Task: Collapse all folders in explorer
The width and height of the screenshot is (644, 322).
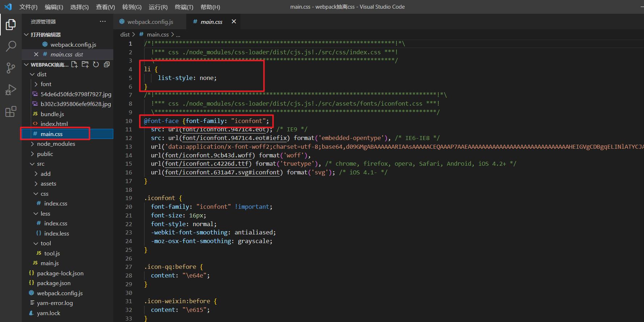Action: tap(107, 64)
